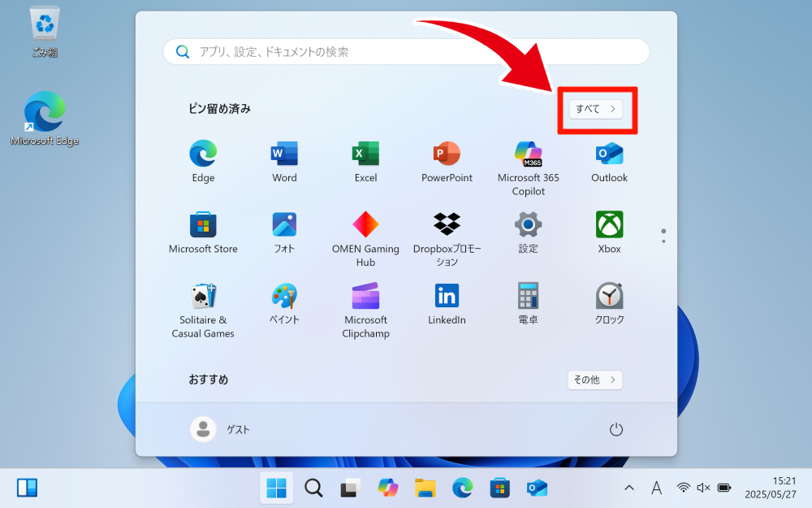Launch the 電卓 calculator
The image size is (812, 508).
tap(529, 303)
